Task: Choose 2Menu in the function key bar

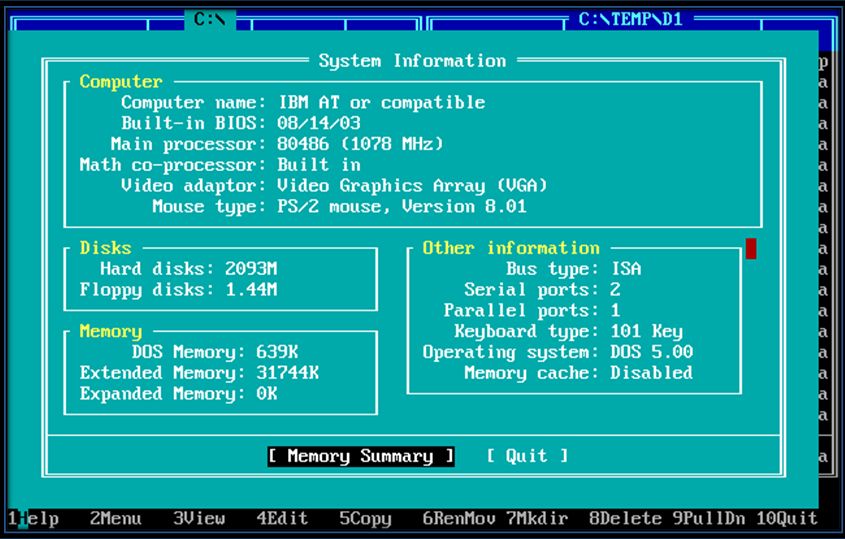Action: tap(116, 519)
